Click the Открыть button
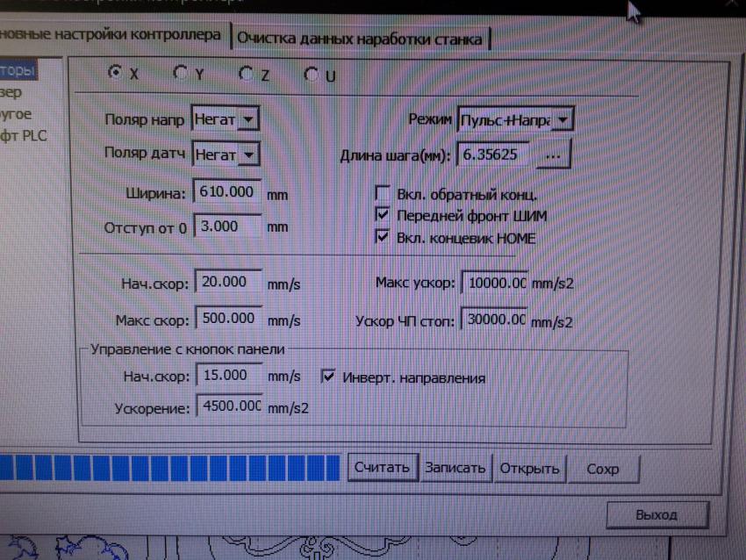Viewport: 746px width, 560px height. pyautogui.click(x=529, y=468)
